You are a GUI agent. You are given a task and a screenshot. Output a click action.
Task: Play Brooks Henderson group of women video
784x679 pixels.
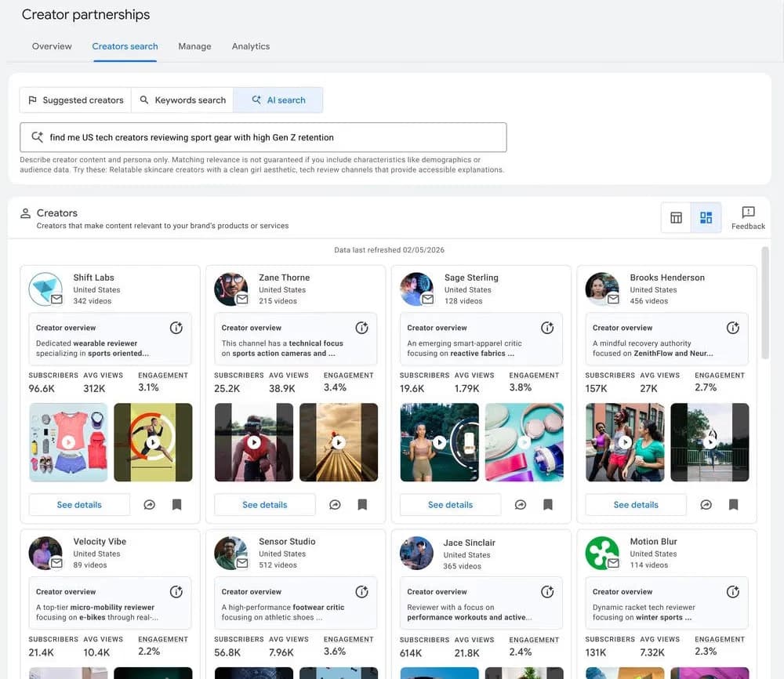click(625, 442)
